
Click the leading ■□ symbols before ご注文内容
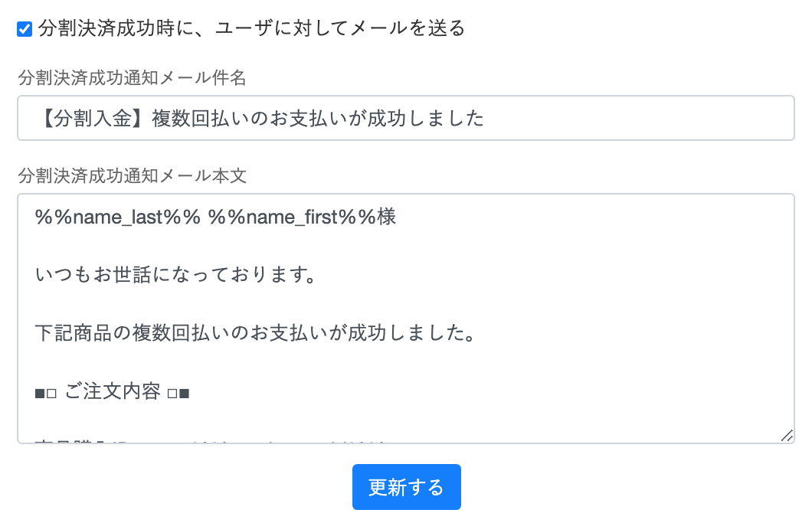pos(47,393)
